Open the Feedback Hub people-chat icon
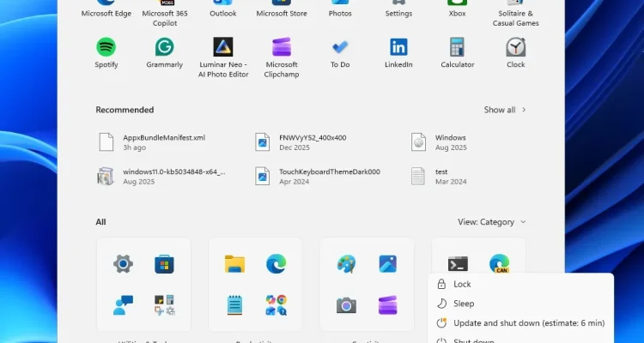Screen dimensions: 644x343 [123, 305]
